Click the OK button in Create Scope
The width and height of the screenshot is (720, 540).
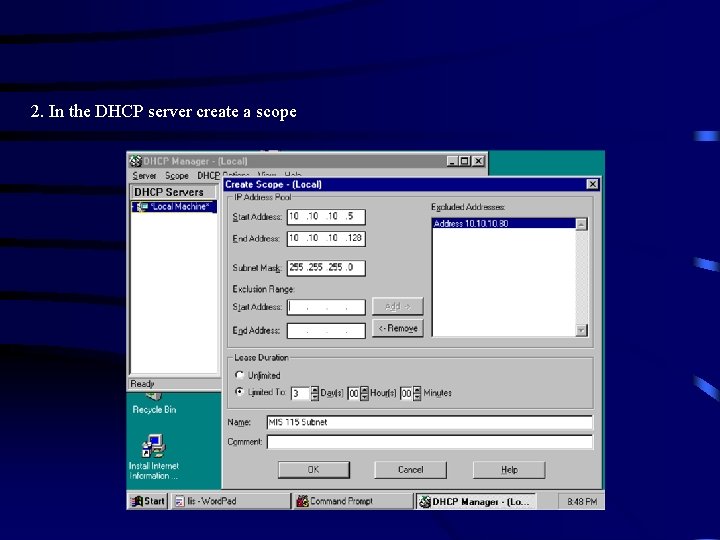(x=314, y=470)
